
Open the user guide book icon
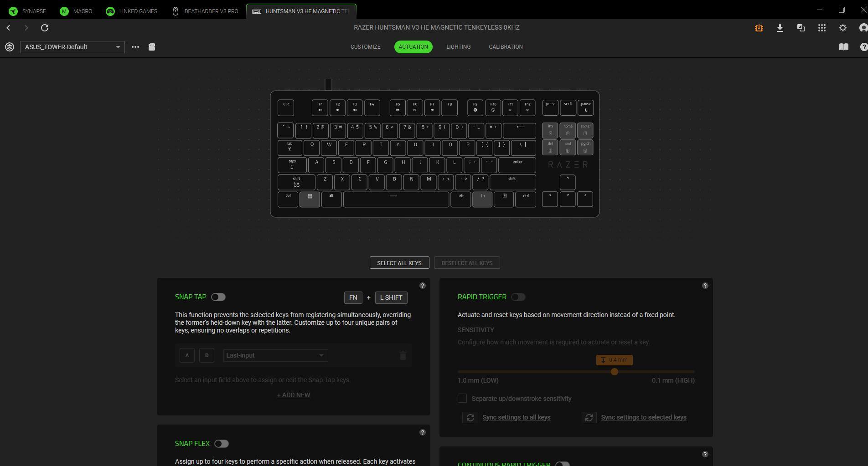(x=844, y=47)
